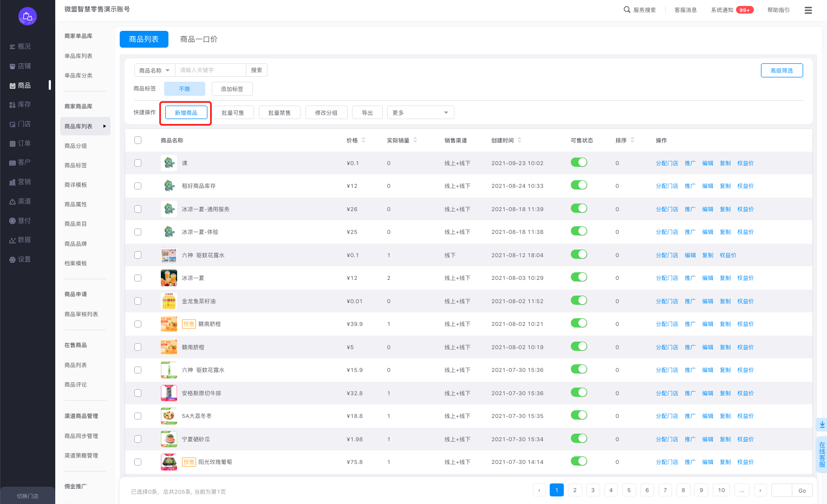
Task: Open the 店铺 shop sidebar icon
Action: point(12,67)
